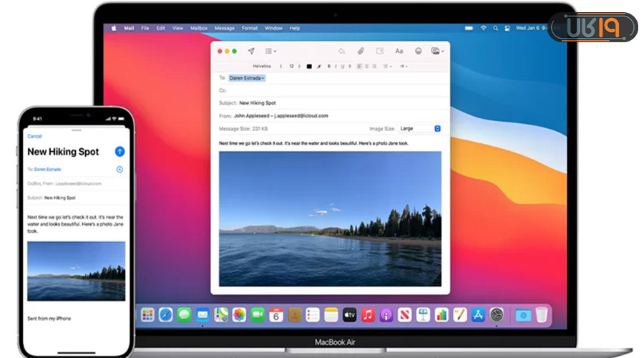This screenshot has height=358, width=644.
Task: Tap the blue send arrow on iPhone
Action: pyautogui.click(x=119, y=152)
